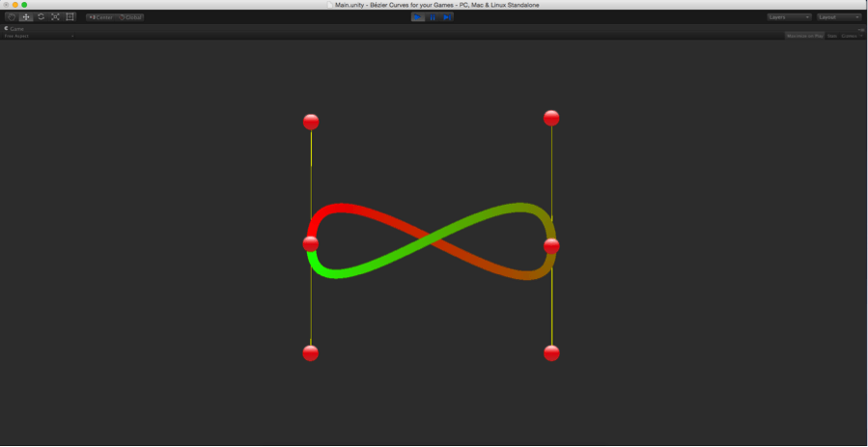The height and width of the screenshot is (447, 868).
Task: Click the green zoom window button
Action: (24, 5)
